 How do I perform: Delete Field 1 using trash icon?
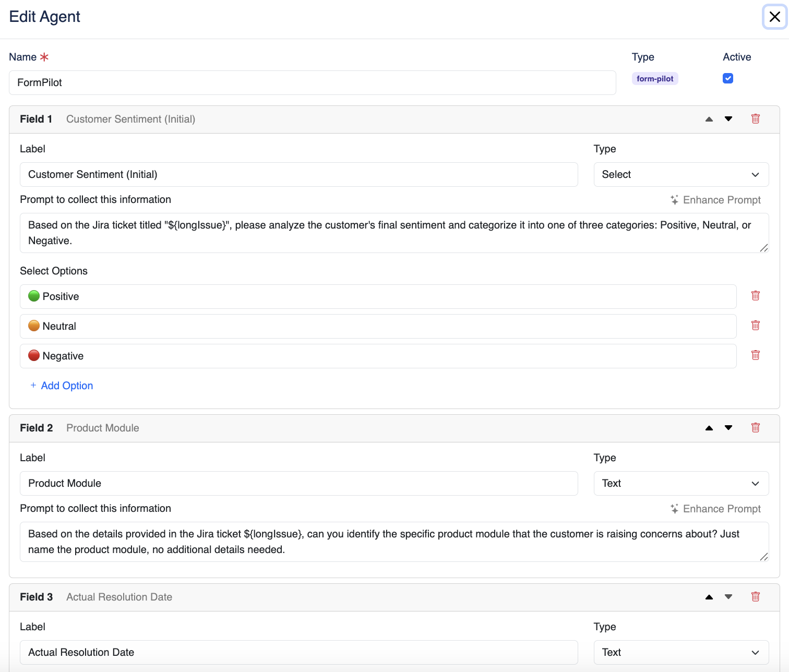755,119
